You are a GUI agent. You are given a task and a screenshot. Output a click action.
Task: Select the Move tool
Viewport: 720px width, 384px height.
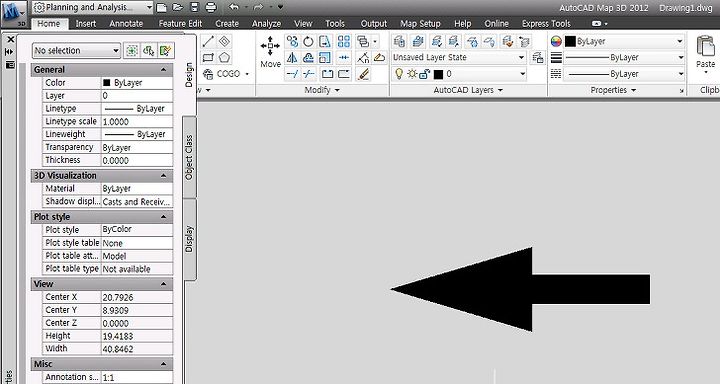pos(270,52)
